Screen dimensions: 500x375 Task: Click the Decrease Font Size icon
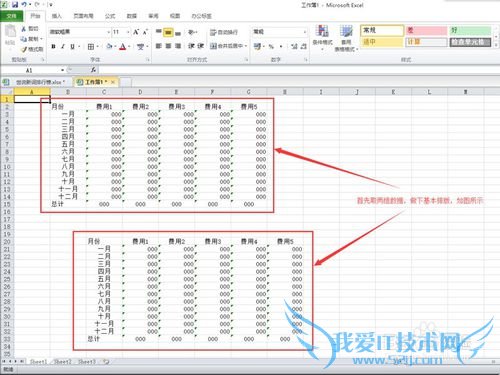pyautogui.click(x=145, y=32)
